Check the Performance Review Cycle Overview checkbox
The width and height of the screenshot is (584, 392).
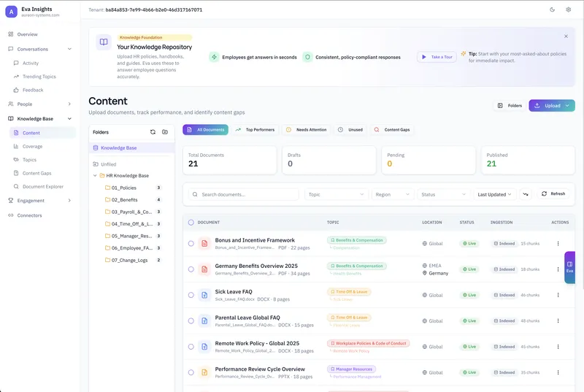click(x=191, y=372)
